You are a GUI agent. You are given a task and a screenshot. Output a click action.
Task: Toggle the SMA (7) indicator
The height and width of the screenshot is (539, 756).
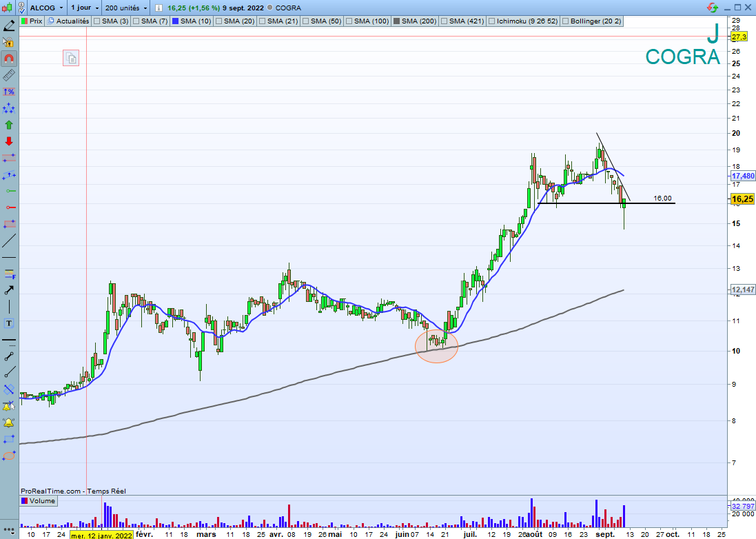tap(150, 21)
